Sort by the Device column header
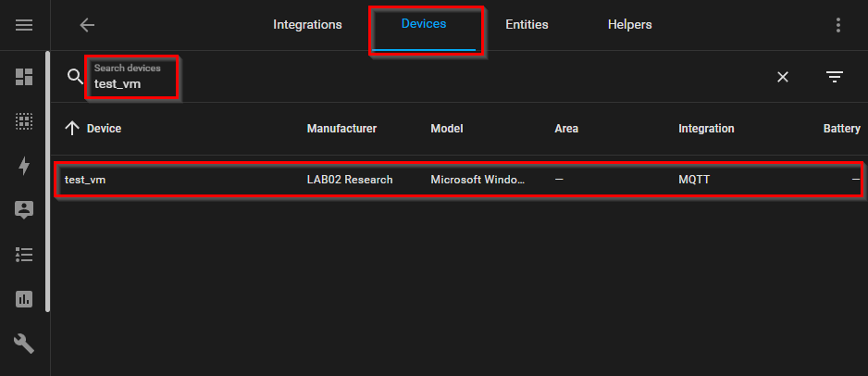The width and height of the screenshot is (868, 376). pyautogui.click(x=104, y=129)
